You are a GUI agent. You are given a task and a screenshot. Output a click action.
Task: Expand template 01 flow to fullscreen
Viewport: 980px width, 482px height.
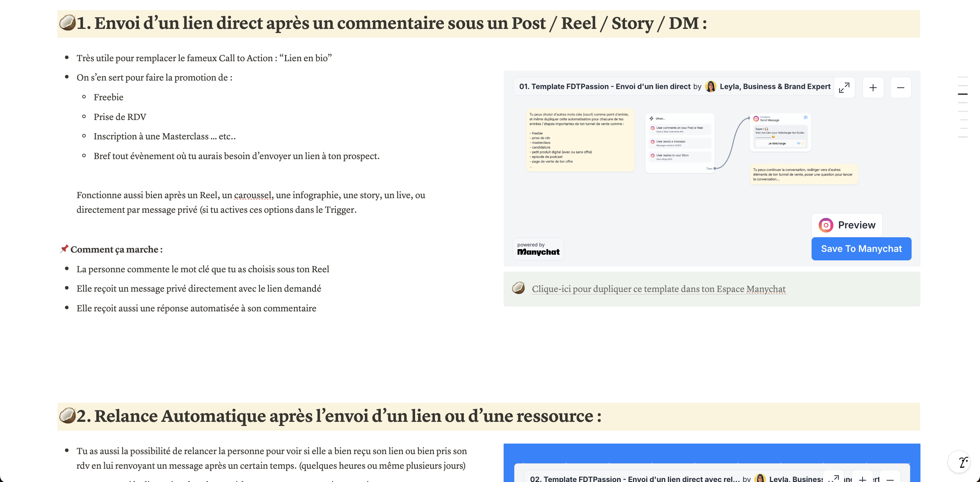[x=844, y=87]
